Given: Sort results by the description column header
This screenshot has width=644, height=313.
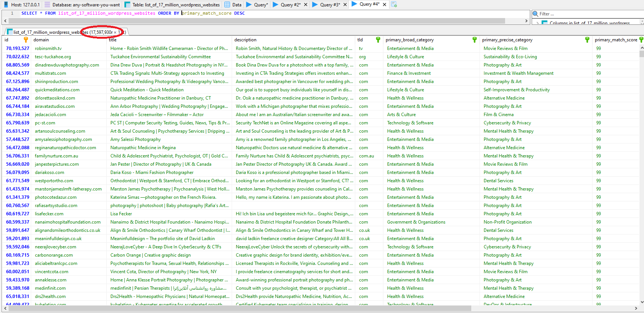Looking at the screenshot, I should point(245,40).
